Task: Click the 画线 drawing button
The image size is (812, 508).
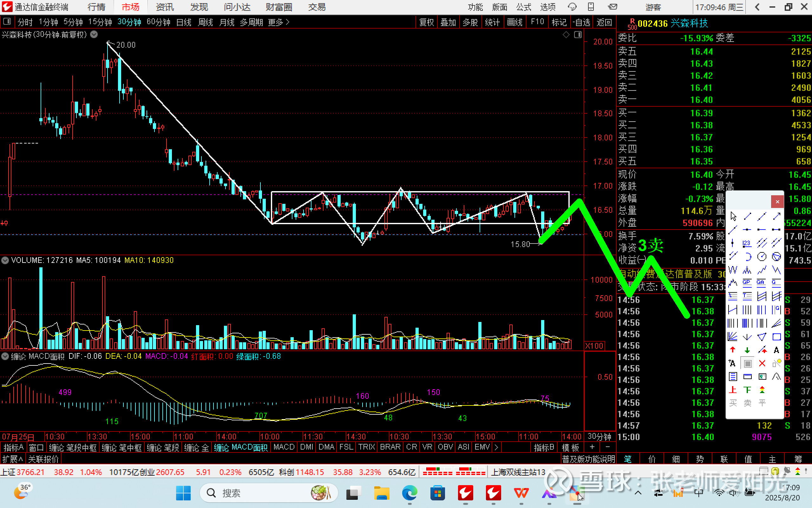Action: point(515,22)
